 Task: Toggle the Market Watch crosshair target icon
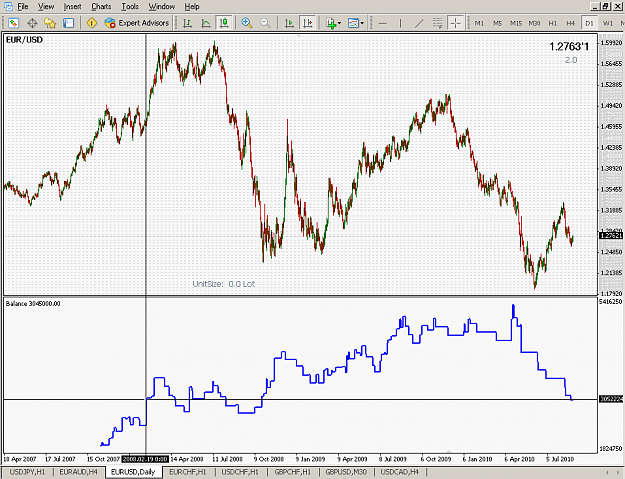(32, 23)
